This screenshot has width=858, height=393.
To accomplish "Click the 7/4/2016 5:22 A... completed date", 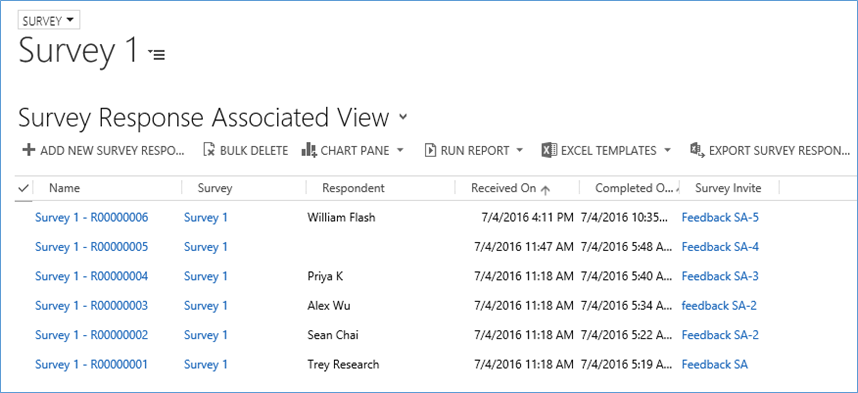I will click(627, 335).
